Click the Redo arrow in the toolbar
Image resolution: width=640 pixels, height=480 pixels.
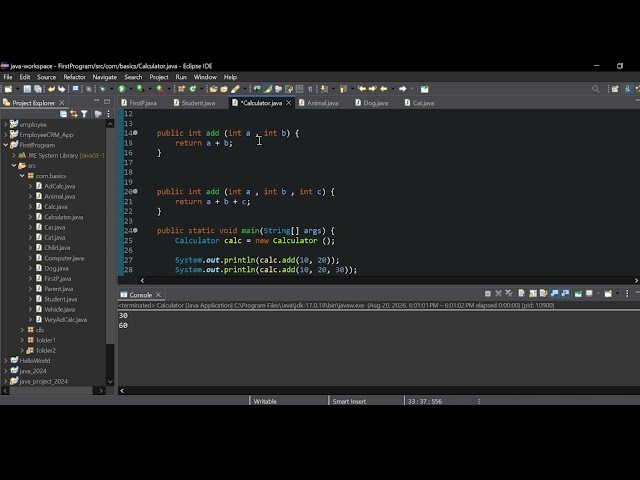(x=61, y=89)
